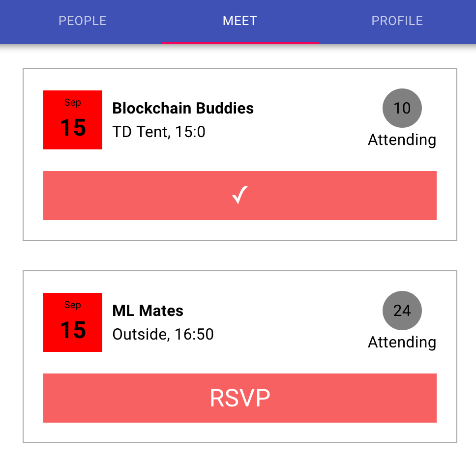Open the 10 attendees count circle
Image resolution: width=476 pixels, height=459 pixels.
click(402, 108)
